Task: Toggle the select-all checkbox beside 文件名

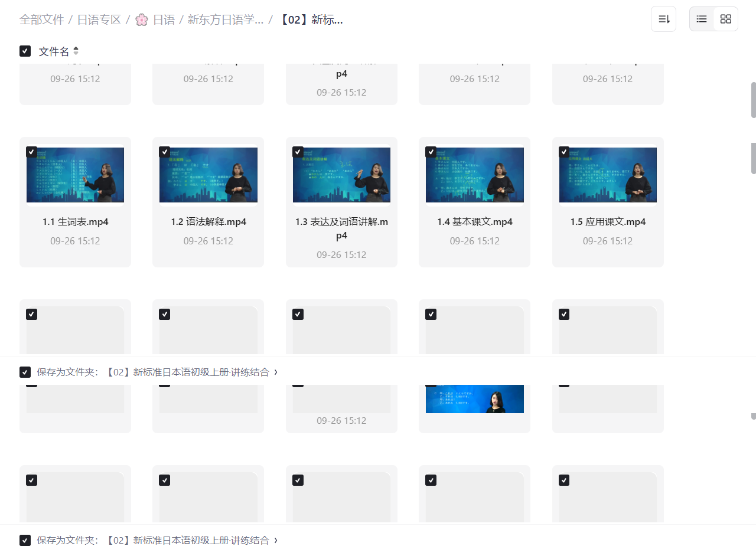Action: point(25,51)
